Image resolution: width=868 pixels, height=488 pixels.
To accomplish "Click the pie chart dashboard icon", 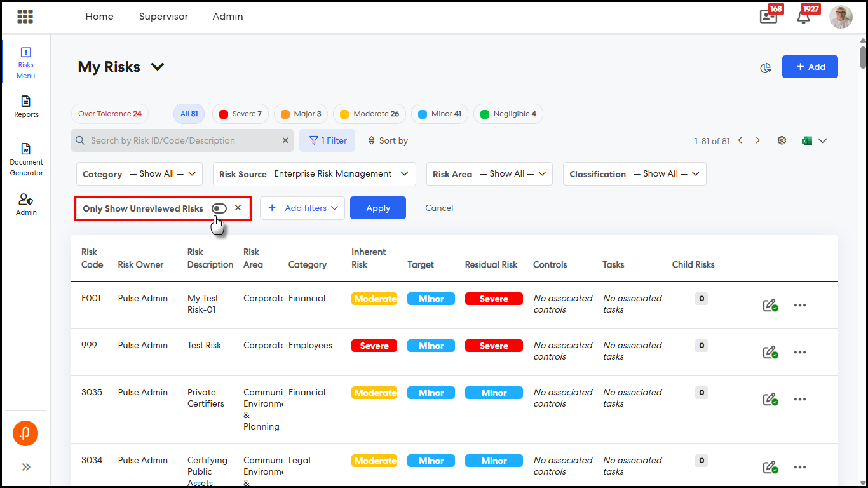I will tap(766, 67).
